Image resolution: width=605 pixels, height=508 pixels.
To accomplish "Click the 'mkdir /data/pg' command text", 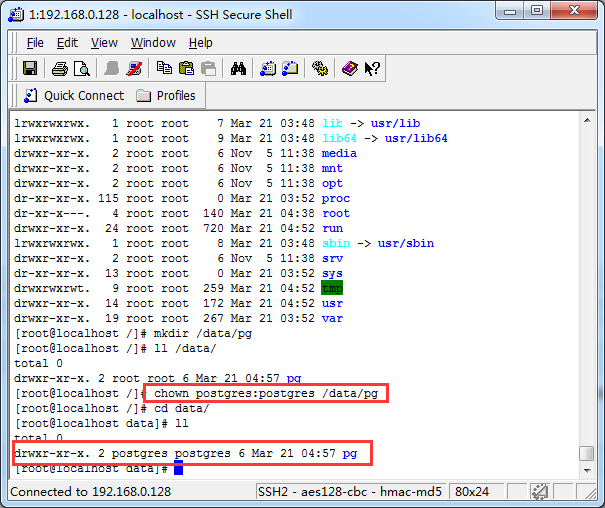I will pyautogui.click(x=203, y=333).
